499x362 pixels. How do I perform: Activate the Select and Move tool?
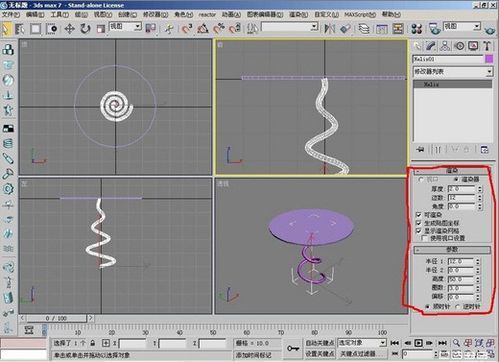(69, 29)
